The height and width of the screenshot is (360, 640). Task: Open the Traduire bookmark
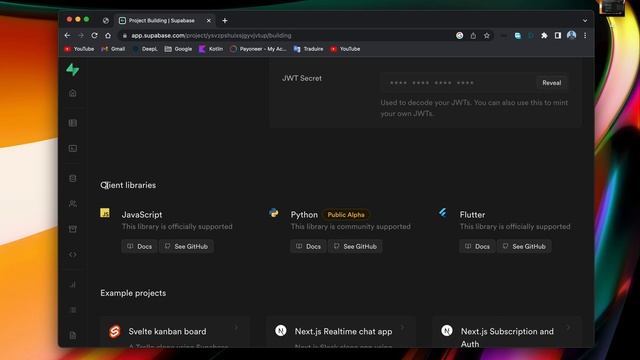point(308,49)
